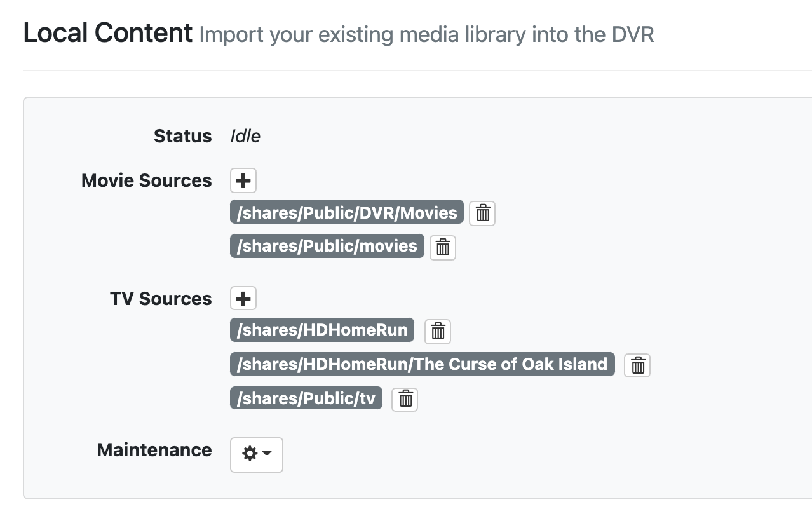Select the /shares/Public/movies path badge
This screenshot has width=812, height=530.
(327, 246)
